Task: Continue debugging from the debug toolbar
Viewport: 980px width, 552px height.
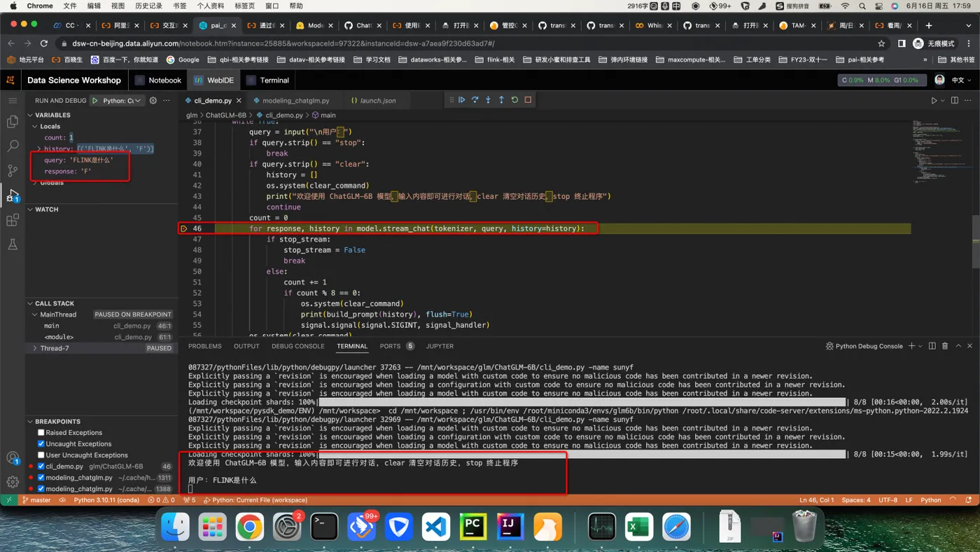Action: (x=461, y=100)
